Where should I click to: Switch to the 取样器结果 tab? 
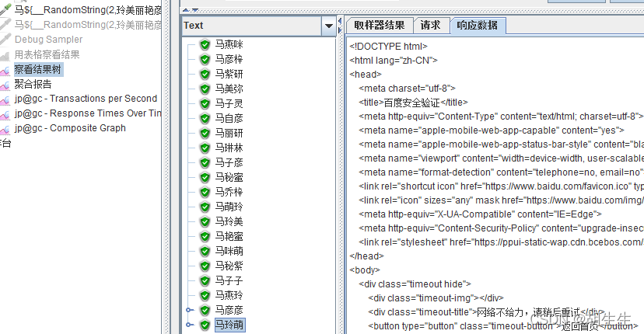coord(380,26)
